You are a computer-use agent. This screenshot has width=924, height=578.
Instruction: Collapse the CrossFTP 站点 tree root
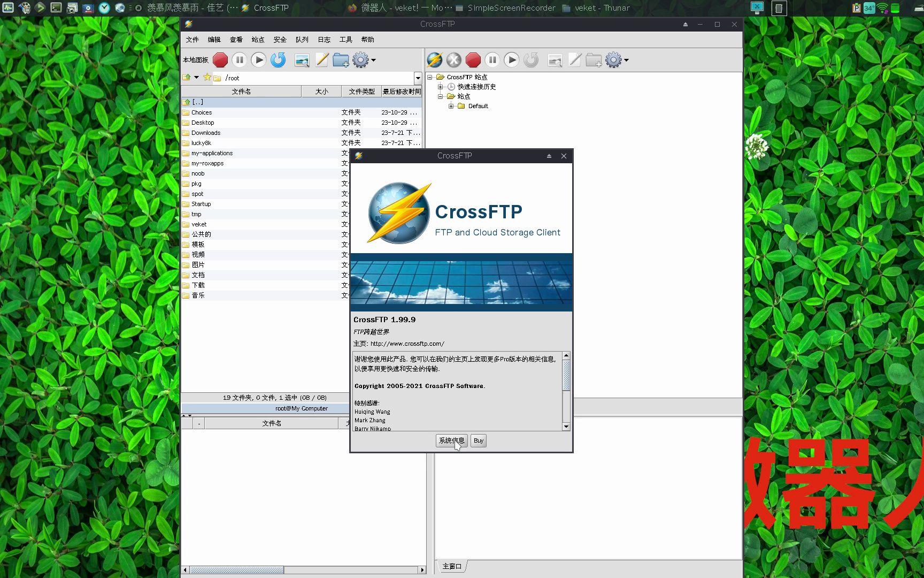429,77
